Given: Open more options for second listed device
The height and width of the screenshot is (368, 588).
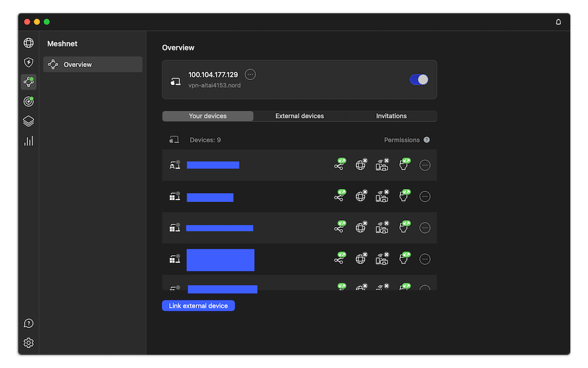Looking at the screenshot, I should 425,197.
